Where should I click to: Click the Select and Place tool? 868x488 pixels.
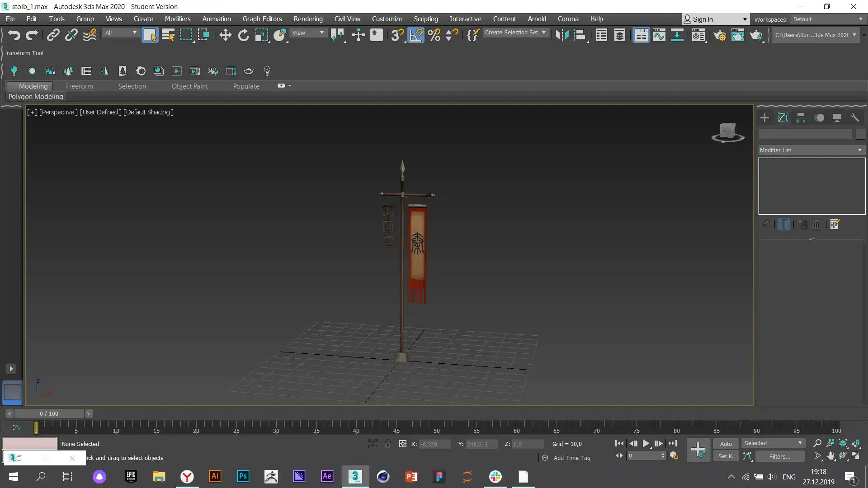click(280, 35)
